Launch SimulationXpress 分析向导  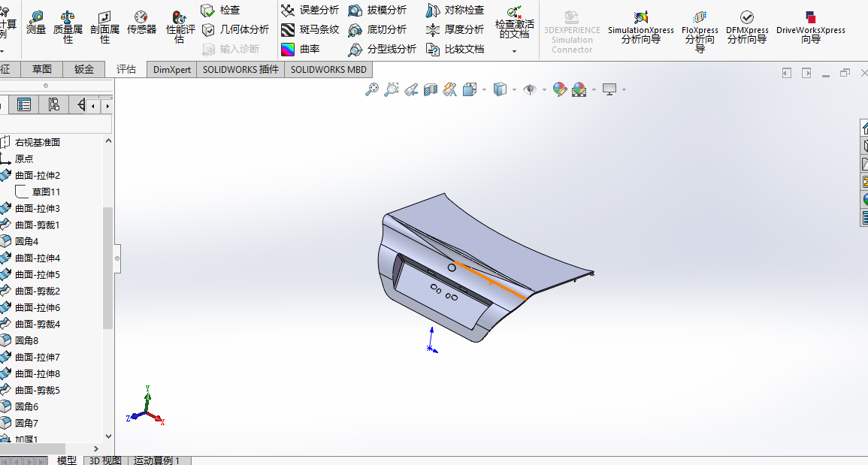[641, 27]
